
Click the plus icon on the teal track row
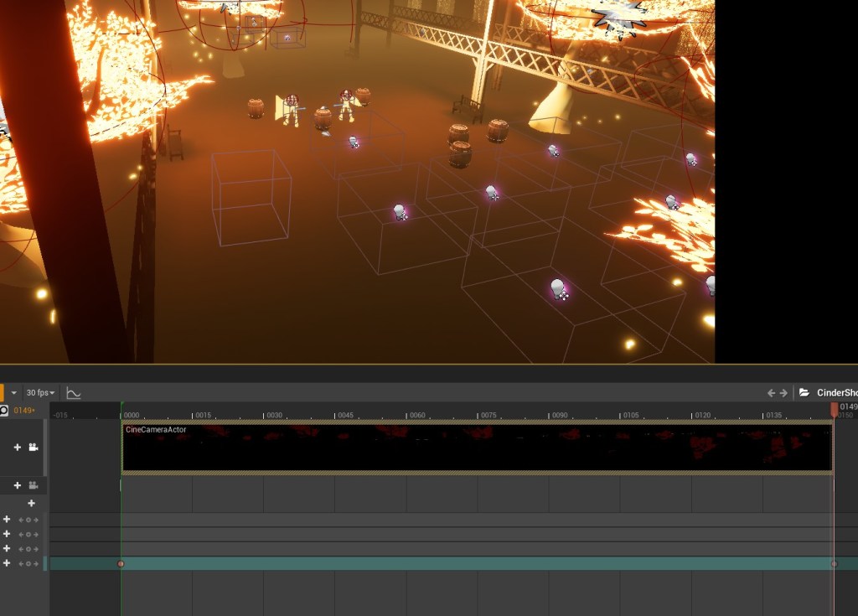7,563
